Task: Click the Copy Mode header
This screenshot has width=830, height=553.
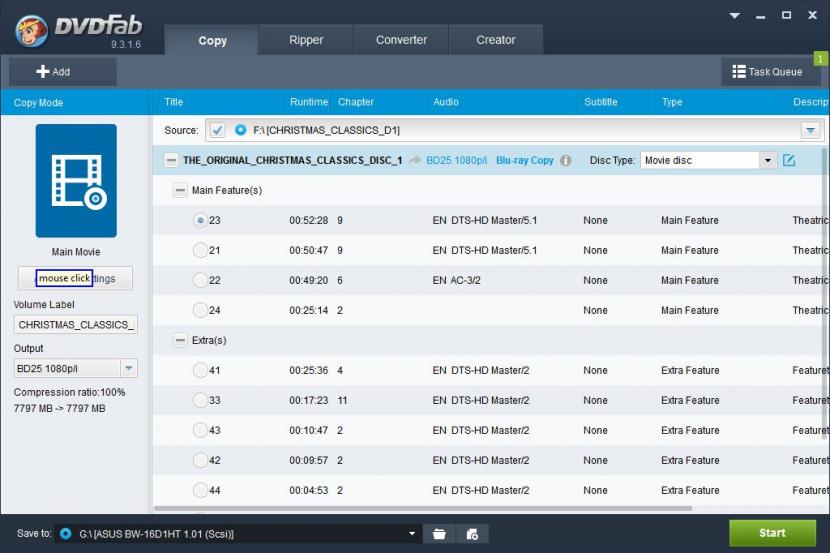Action: pyautogui.click(x=38, y=103)
